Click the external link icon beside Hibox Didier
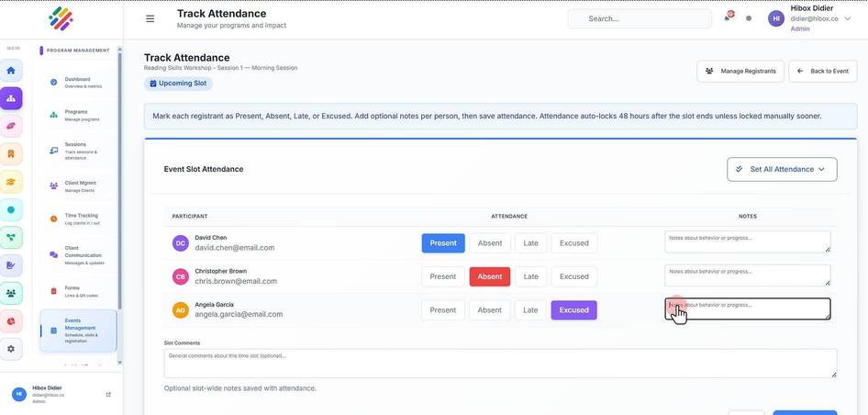Viewport: 868px width, 415px height. [108, 395]
